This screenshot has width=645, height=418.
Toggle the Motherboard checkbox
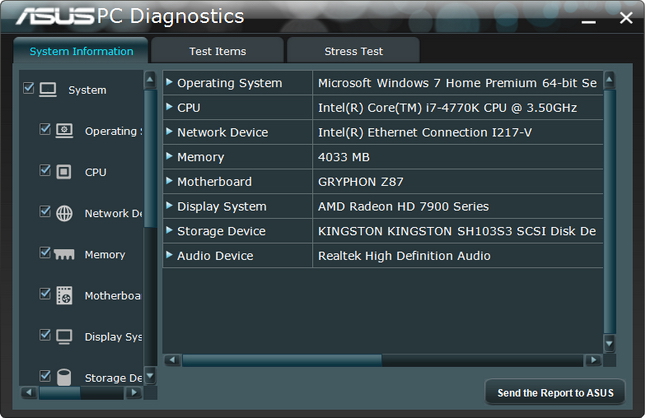point(45,293)
